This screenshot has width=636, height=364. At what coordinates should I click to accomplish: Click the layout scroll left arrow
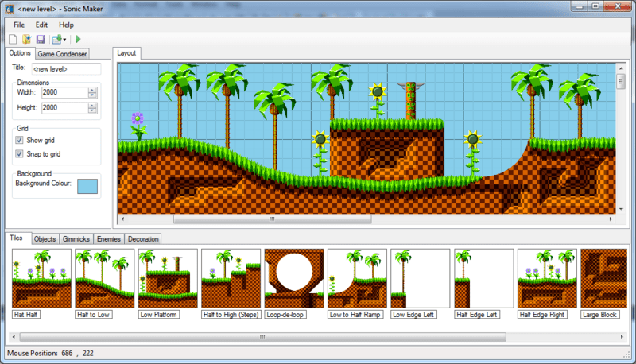pyautogui.click(x=122, y=219)
